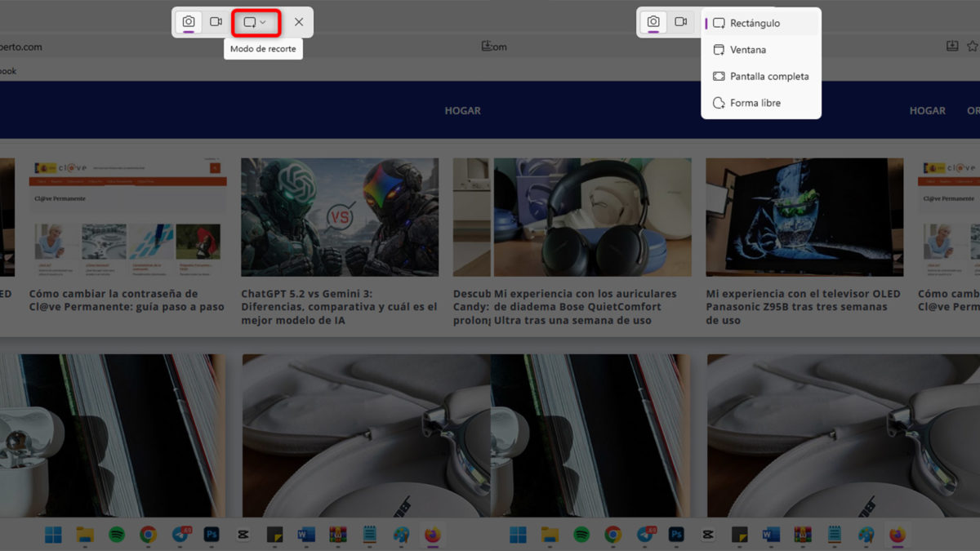The width and height of the screenshot is (980, 551).
Task: Choose Pantalla completa from the mode menu
Action: point(768,77)
